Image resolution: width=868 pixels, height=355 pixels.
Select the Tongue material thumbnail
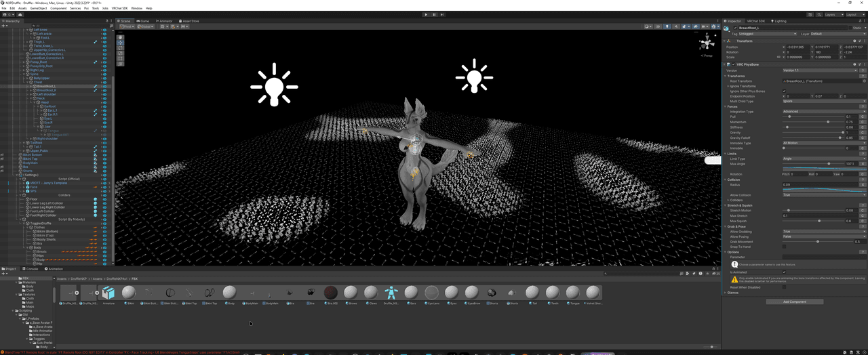[573, 292]
